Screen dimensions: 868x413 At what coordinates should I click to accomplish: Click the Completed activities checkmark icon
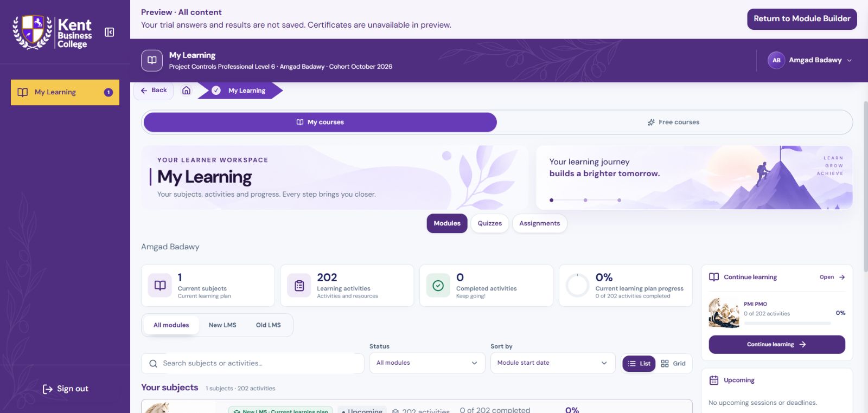pos(438,286)
